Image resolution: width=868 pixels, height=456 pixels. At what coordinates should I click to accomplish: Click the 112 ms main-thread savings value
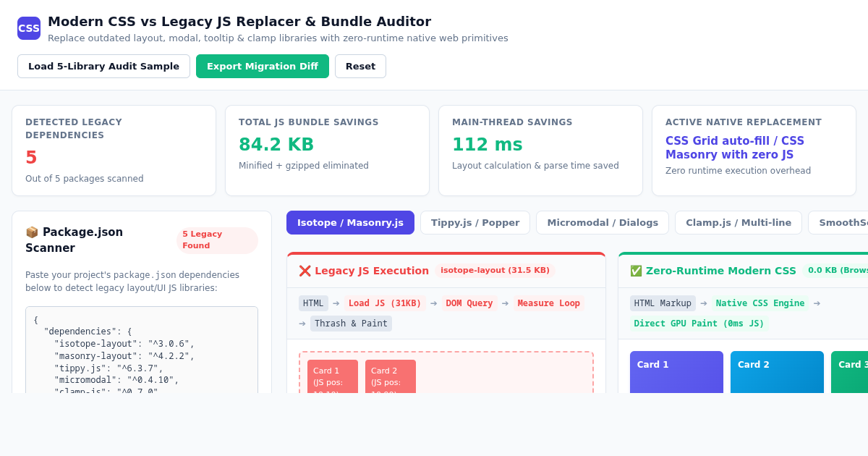click(x=488, y=145)
